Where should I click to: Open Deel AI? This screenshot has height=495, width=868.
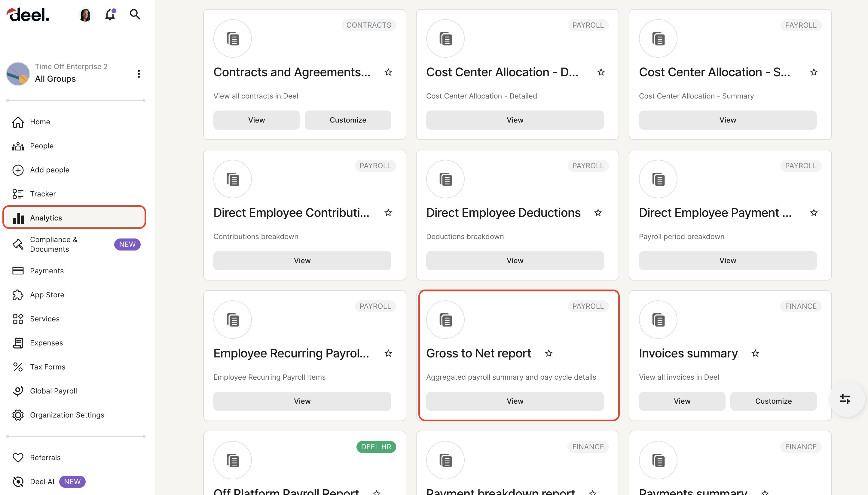pos(42,481)
